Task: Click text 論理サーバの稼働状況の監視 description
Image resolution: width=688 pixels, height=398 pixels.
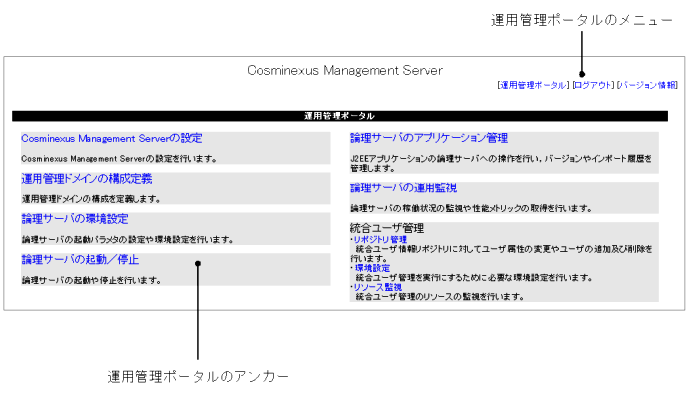Action: (x=471, y=208)
